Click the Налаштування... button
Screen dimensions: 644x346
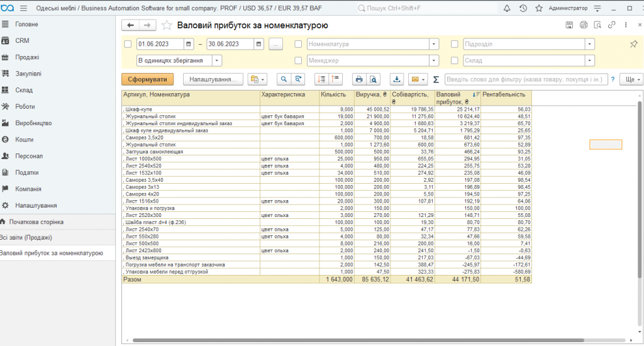(x=213, y=79)
